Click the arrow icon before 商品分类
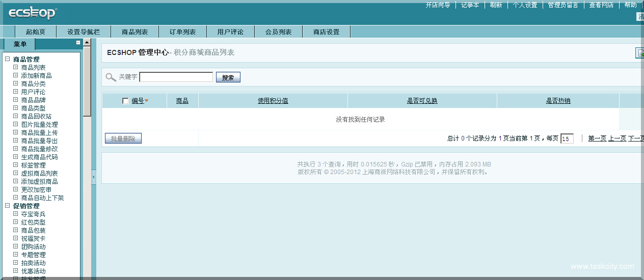This screenshot has width=644, height=280. coord(16,83)
